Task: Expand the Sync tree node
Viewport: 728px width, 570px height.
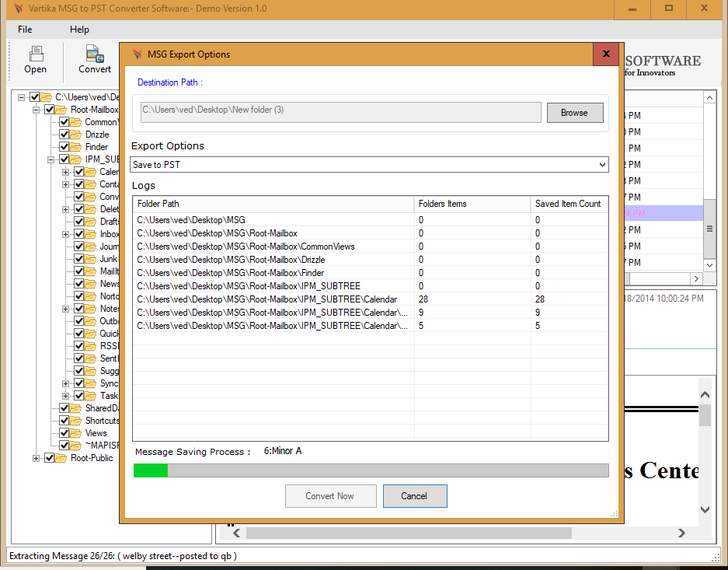Action: pyautogui.click(x=66, y=383)
